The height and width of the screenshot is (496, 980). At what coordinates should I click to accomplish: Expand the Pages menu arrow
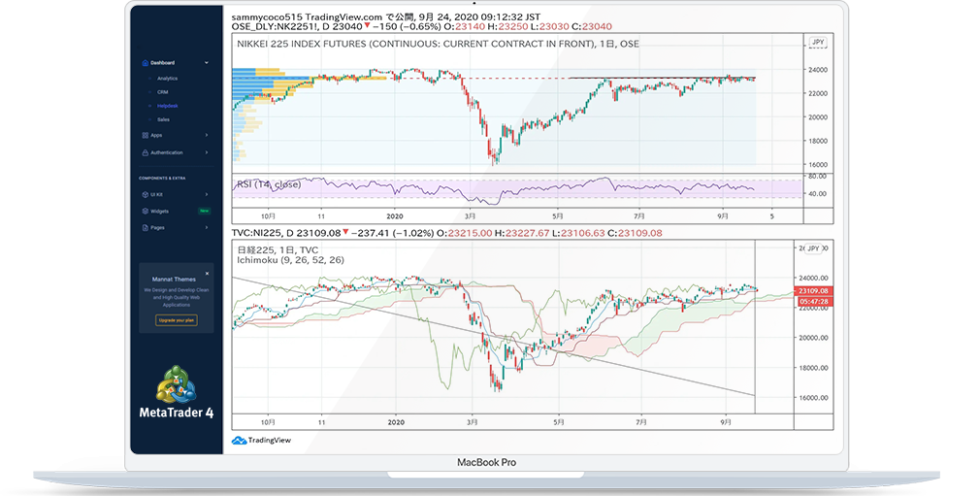coord(207,228)
